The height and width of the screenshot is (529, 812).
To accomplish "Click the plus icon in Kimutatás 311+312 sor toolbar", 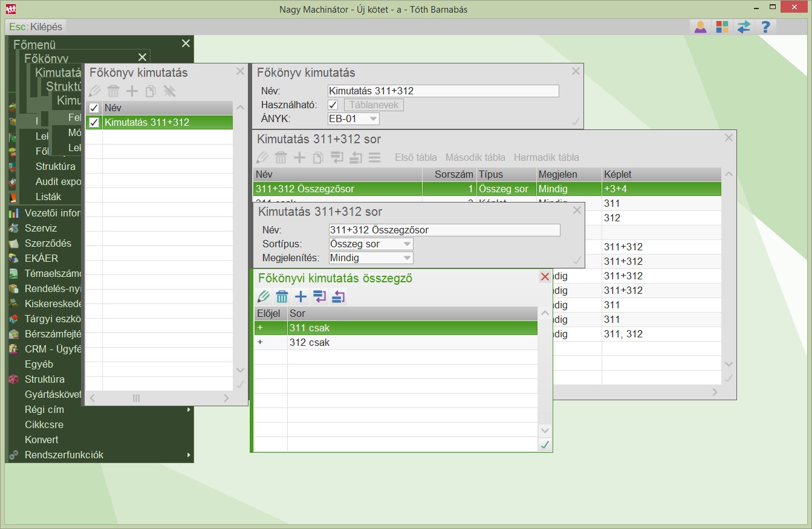I will 299,158.
